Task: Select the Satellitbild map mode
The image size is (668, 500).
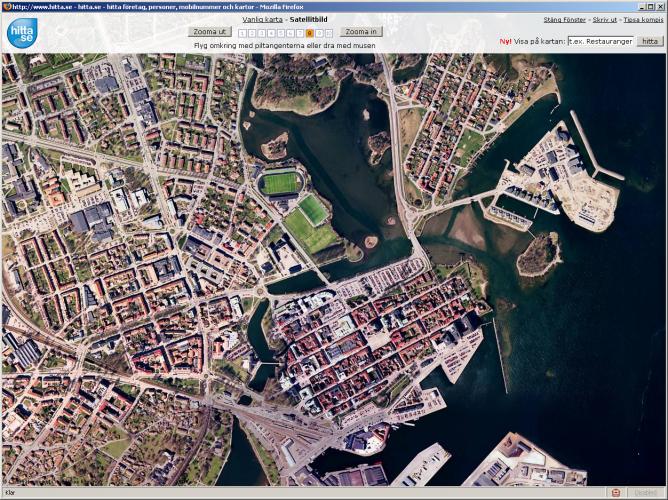Action: click(x=308, y=19)
